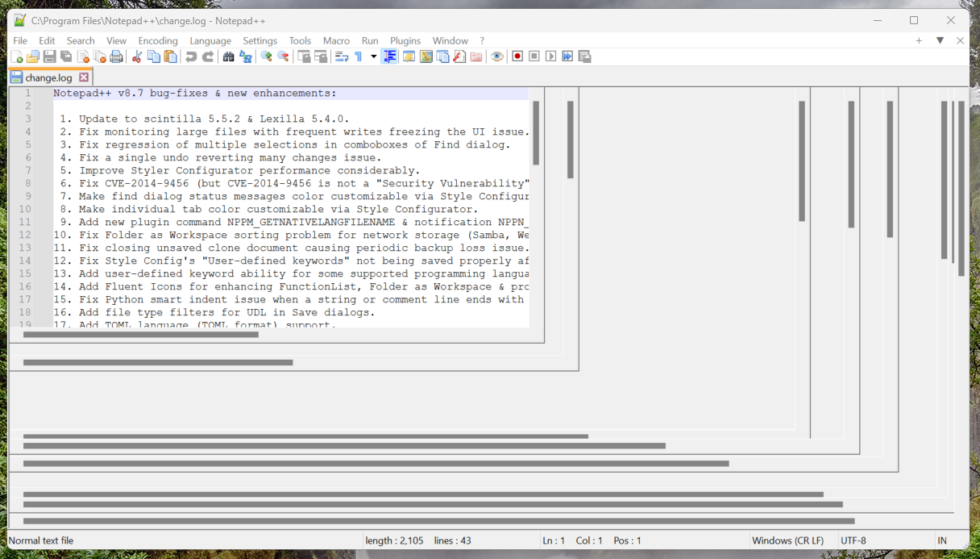This screenshot has width=980, height=559.
Task: Open the View menu
Action: click(x=117, y=40)
